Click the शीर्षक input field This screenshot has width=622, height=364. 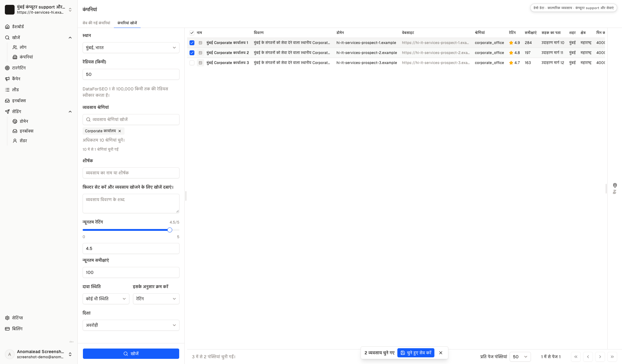pyautogui.click(x=131, y=173)
